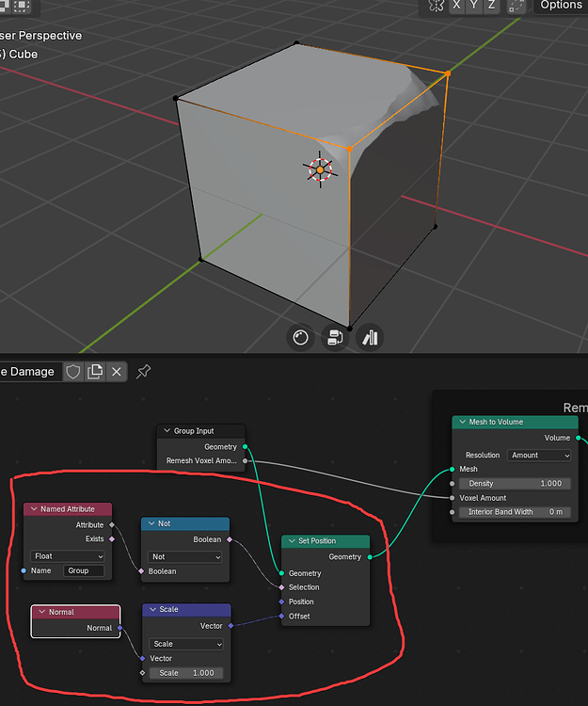Click the Scale factor input socket

143,673
